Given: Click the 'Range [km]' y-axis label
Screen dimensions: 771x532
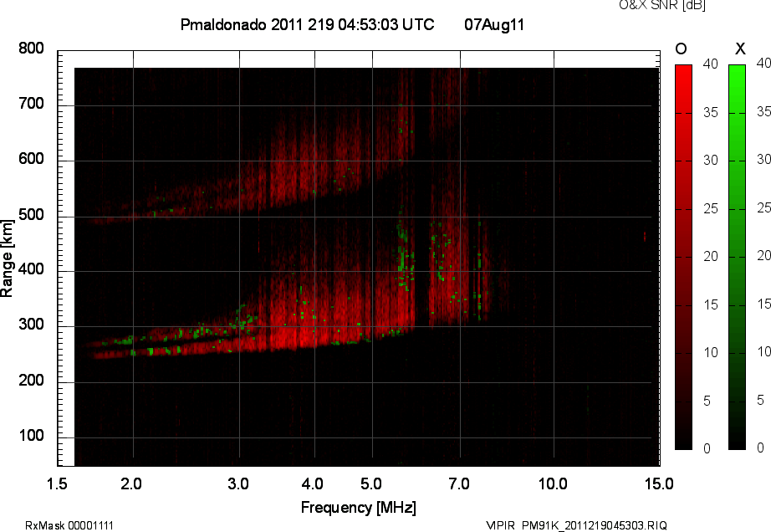Looking at the screenshot, I should tap(7, 258).
